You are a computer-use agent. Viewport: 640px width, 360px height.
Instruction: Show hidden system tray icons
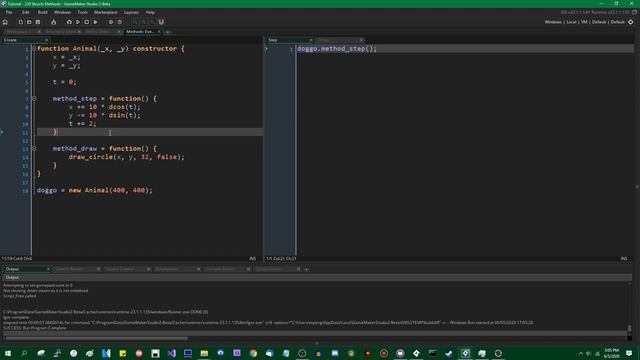pos(581,353)
